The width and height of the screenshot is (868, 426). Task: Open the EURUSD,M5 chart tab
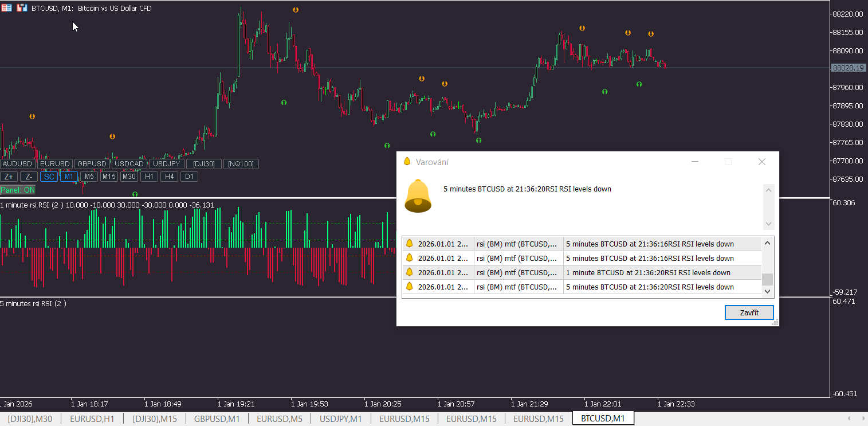pyautogui.click(x=280, y=419)
